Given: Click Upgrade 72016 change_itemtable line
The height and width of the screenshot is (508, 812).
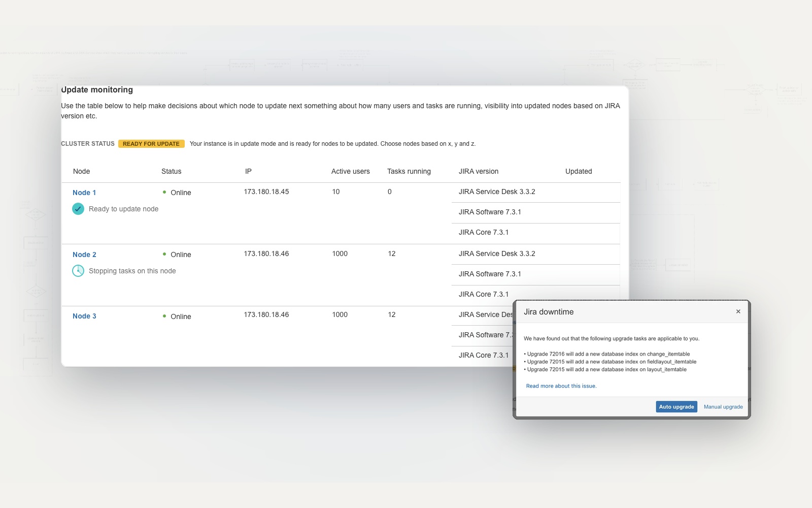Looking at the screenshot, I should click(x=607, y=354).
